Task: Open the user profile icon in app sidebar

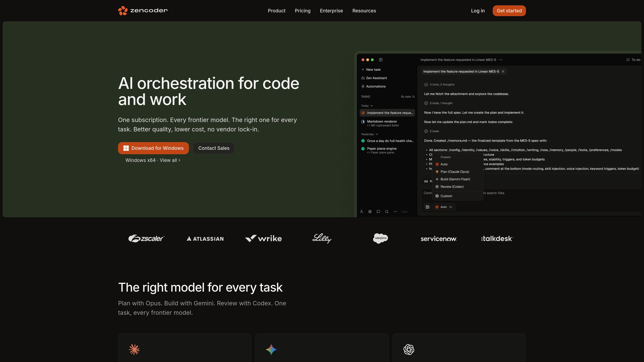Action: (362, 212)
